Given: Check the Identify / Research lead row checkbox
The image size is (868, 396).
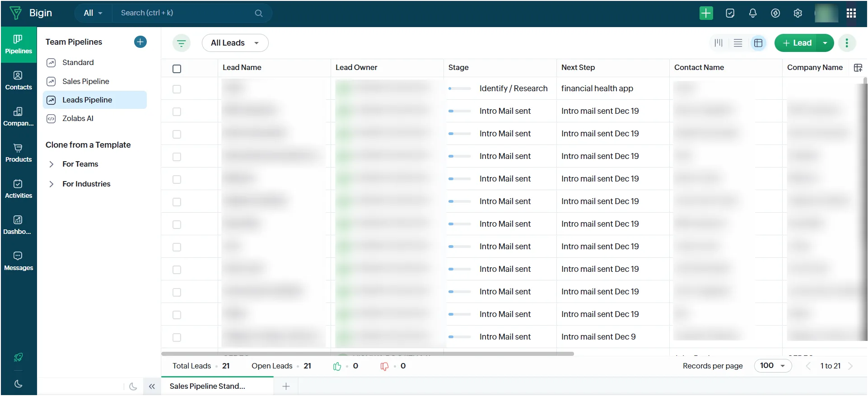Looking at the screenshot, I should [x=177, y=89].
